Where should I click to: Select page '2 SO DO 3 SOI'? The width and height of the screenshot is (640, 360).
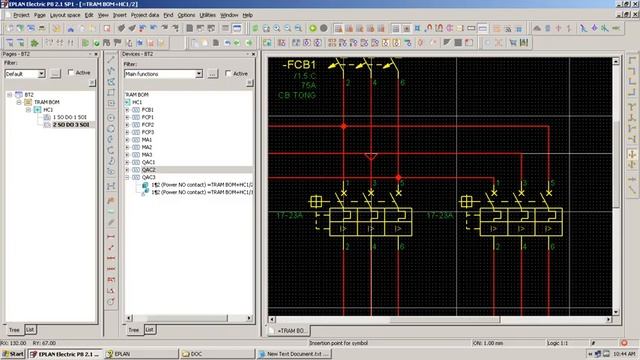tap(71, 124)
